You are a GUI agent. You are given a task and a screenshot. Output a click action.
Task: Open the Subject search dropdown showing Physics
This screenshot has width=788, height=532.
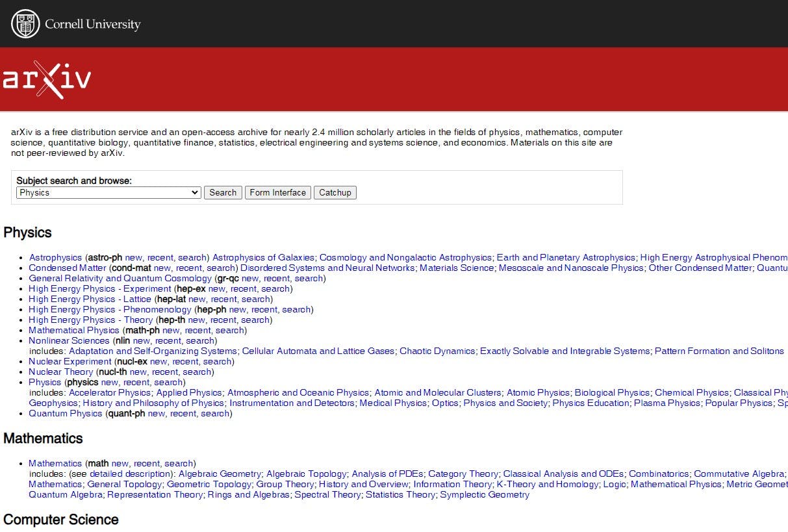coord(108,193)
